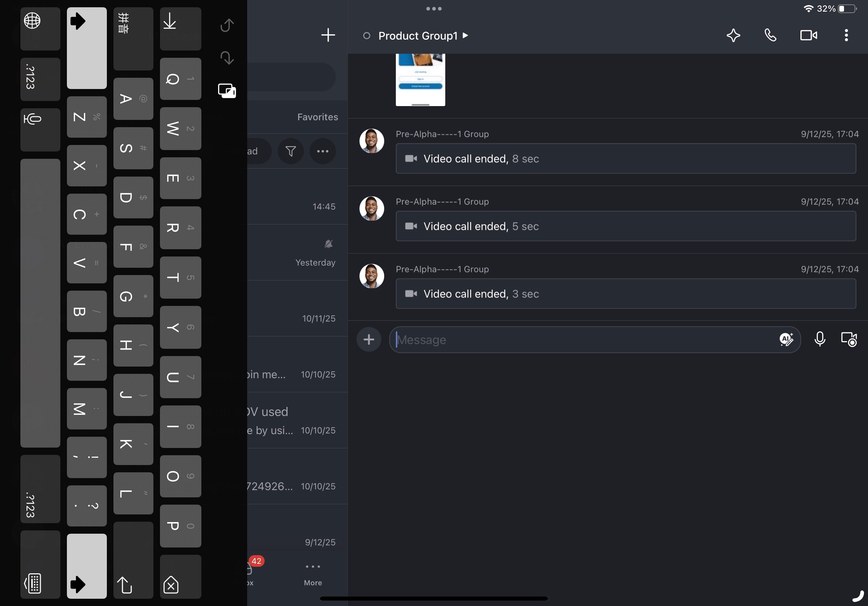The width and height of the screenshot is (868, 606).
Task: Open the AI sparkle assistant in header
Action: (733, 36)
